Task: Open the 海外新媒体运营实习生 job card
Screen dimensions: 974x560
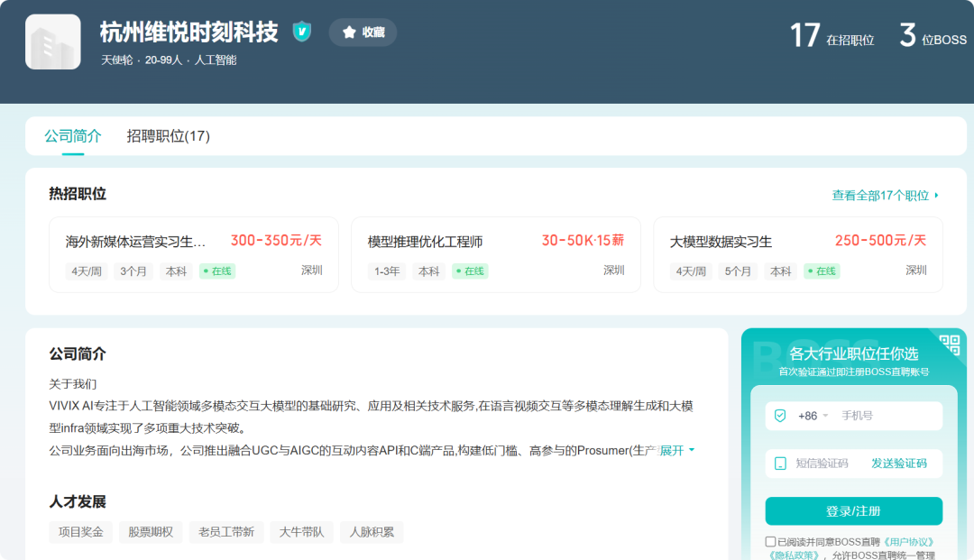Action: pos(194,254)
